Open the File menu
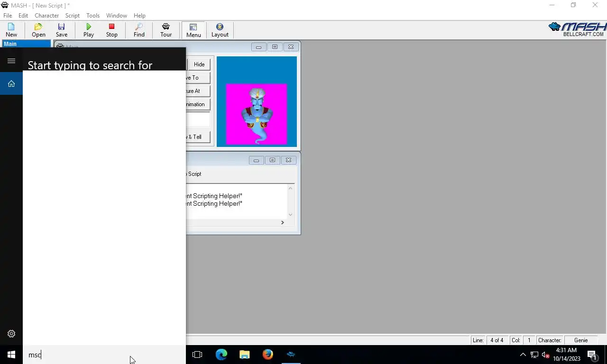This screenshot has height=364, width=607. (x=8, y=16)
